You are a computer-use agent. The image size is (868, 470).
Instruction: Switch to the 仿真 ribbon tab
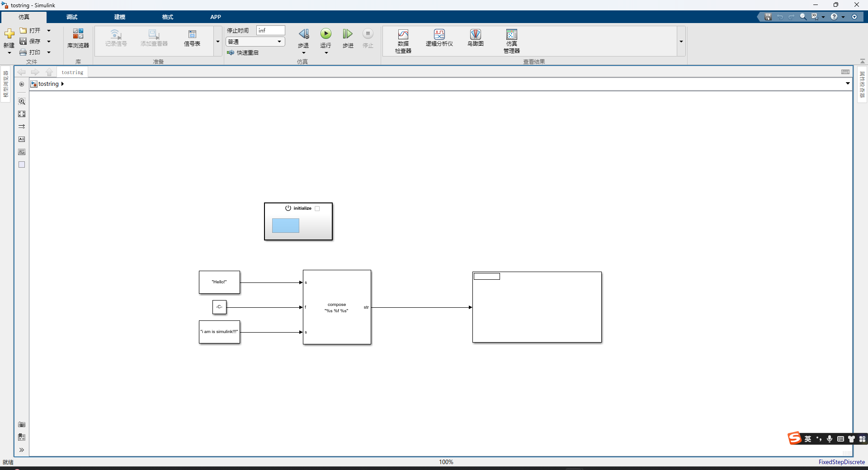tap(24, 17)
